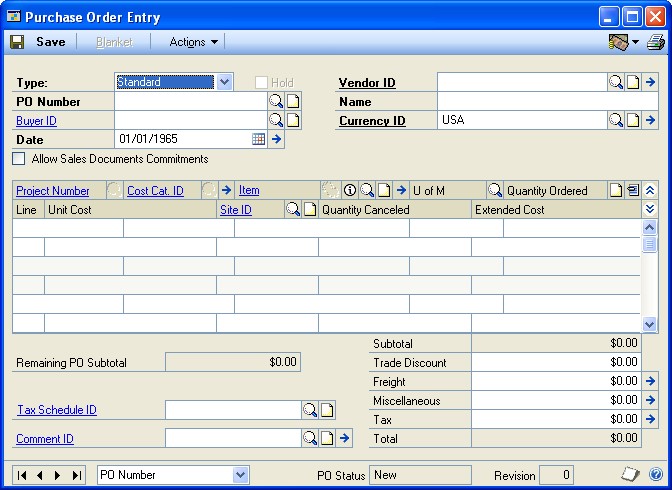Click the Date expansion arrow

tap(276, 139)
